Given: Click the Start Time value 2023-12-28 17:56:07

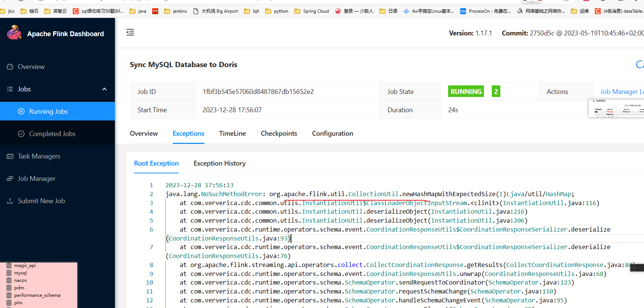Looking at the screenshot, I should tap(232, 110).
